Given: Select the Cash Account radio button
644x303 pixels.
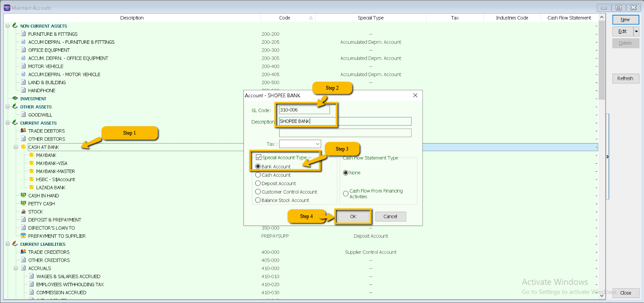Looking at the screenshot, I should pyautogui.click(x=258, y=175).
